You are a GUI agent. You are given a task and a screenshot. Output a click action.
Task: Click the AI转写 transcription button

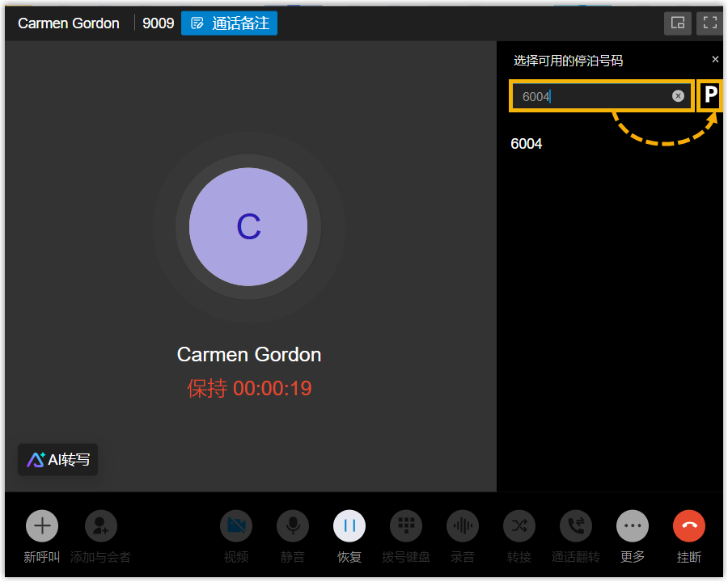pyautogui.click(x=58, y=460)
